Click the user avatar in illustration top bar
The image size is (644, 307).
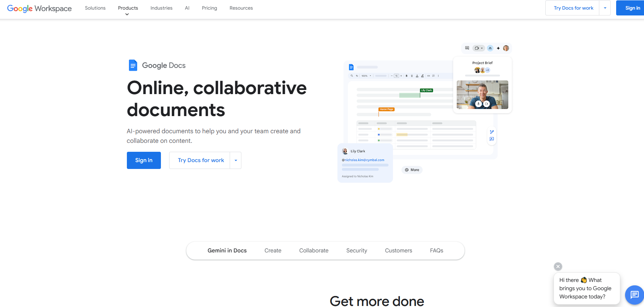[506, 48]
